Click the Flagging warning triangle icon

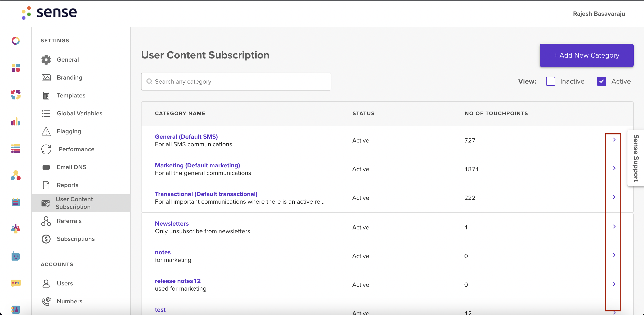pos(46,131)
